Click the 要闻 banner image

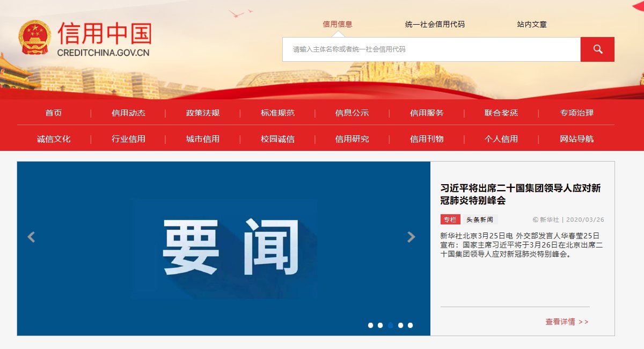[224, 249]
